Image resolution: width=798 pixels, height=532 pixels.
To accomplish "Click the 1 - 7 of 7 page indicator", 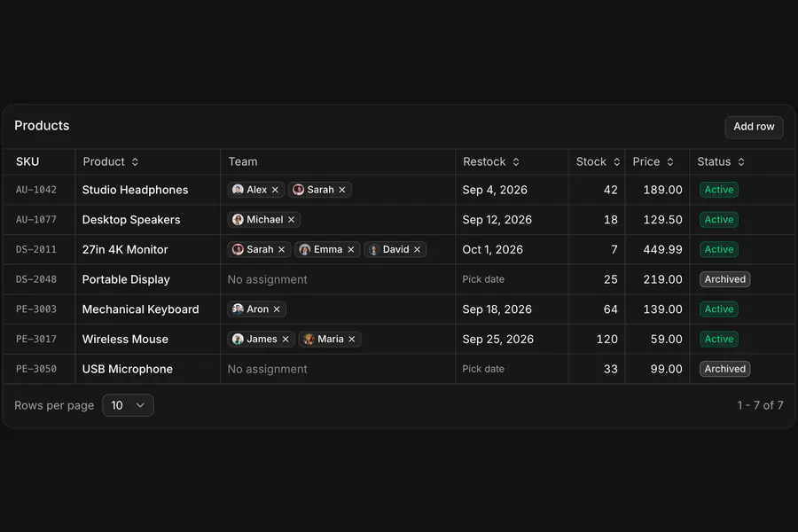I will (761, 405).
